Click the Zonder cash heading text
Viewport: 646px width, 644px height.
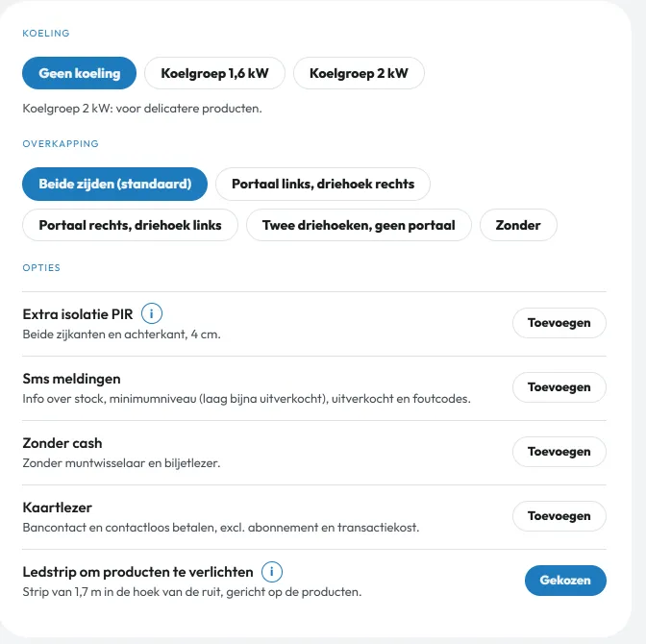tap(62, 443)
